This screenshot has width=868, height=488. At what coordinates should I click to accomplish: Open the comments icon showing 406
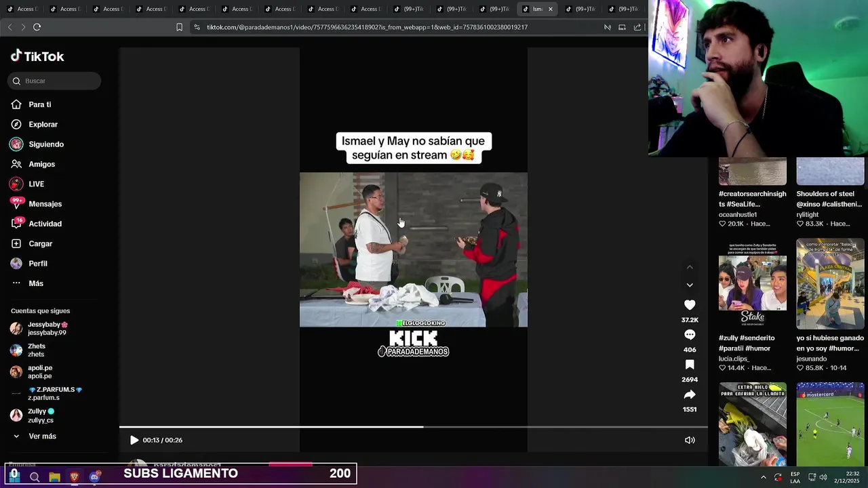click(690, 335)
